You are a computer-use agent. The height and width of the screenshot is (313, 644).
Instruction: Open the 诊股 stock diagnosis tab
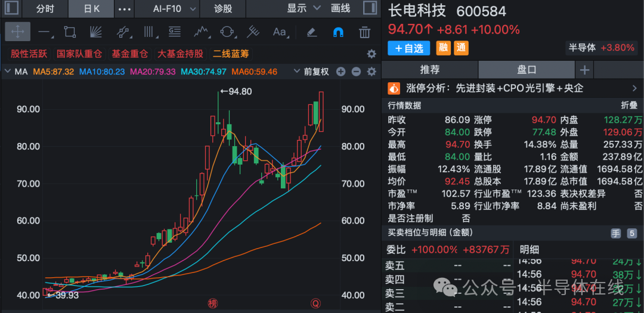click(x=223, y=8)
